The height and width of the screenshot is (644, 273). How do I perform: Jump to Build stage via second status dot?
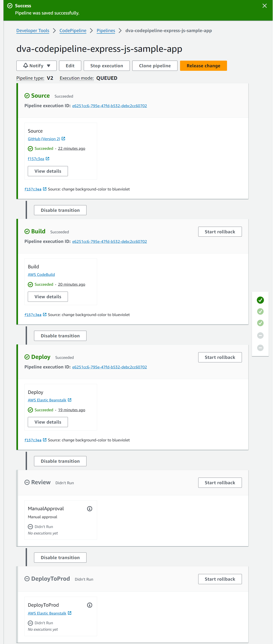(260, 311)
